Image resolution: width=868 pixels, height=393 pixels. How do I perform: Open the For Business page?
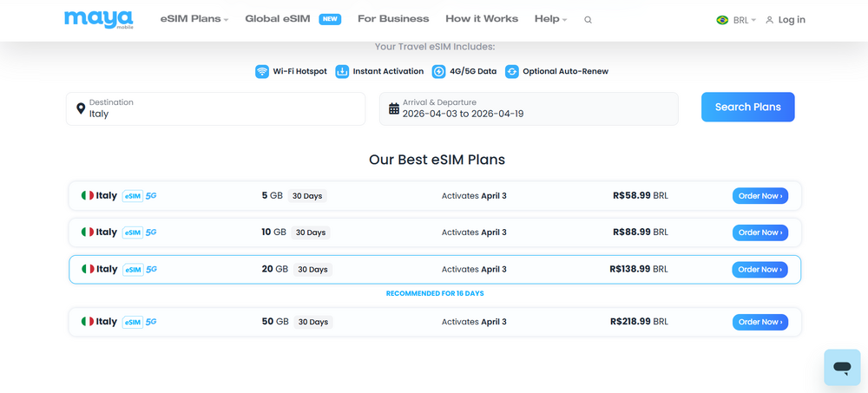coord(393,19)
